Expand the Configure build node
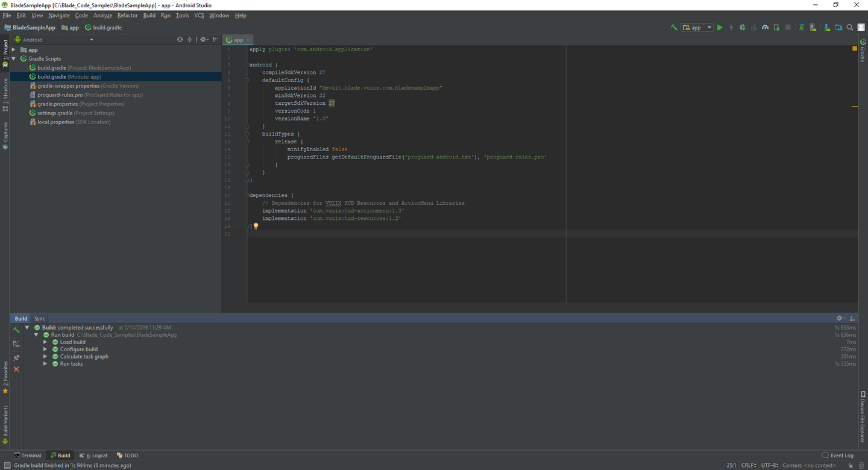Screen dimensions: 868x470 point(45,349)
